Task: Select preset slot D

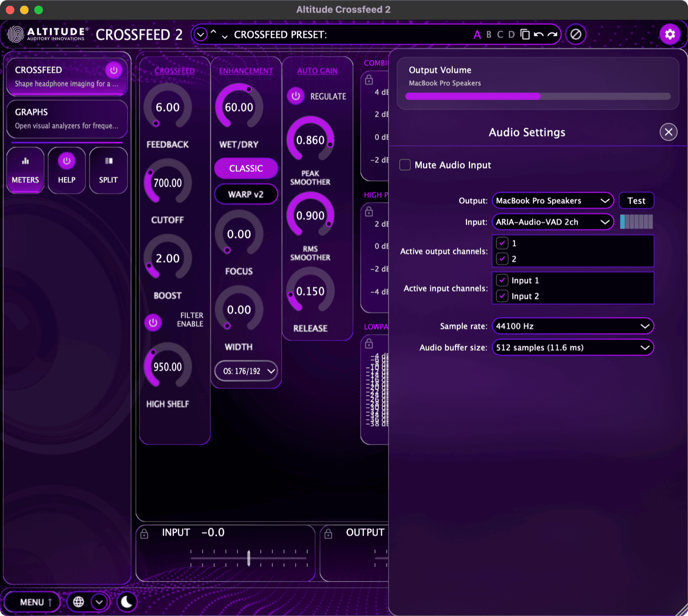Action: (511, 34)
